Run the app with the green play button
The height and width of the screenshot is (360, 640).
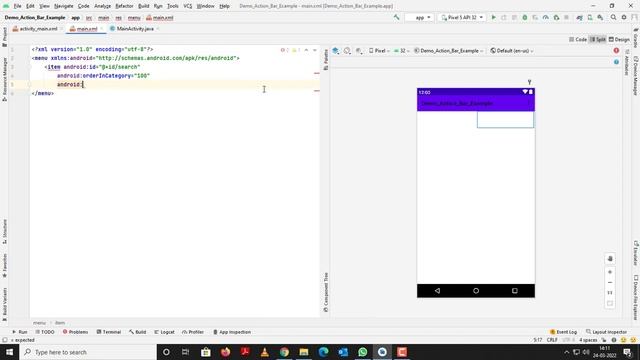(x=493, y=18)
